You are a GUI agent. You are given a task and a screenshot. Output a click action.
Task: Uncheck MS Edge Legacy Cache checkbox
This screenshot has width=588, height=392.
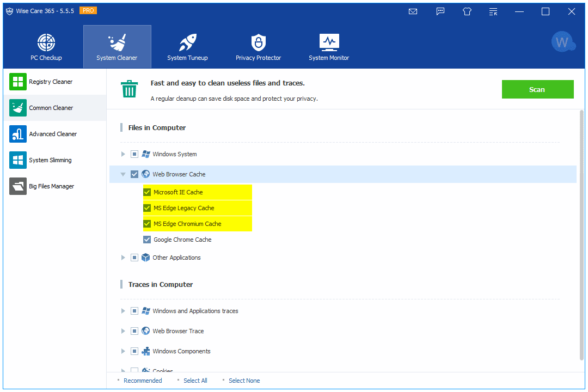pyautogui.click(x=147, y=208)
